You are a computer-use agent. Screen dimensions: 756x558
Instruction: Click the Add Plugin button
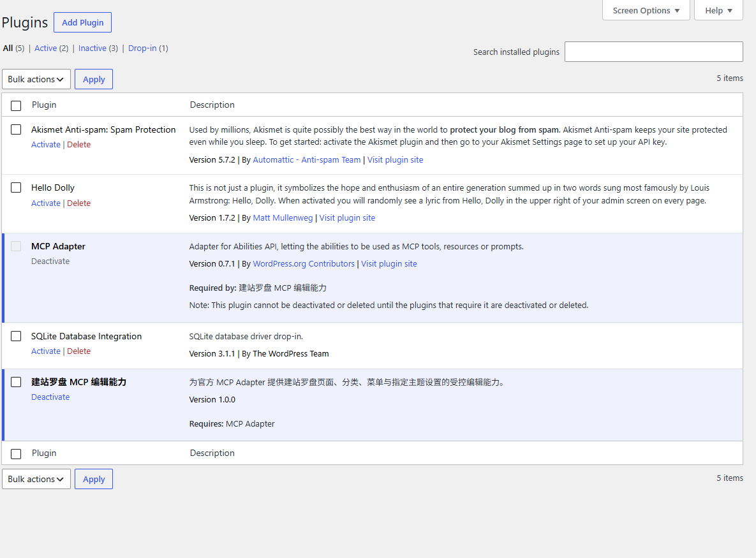82,23
